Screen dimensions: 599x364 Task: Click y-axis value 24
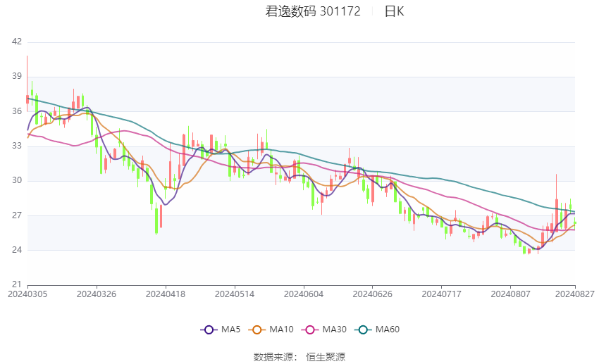point(17,250)
